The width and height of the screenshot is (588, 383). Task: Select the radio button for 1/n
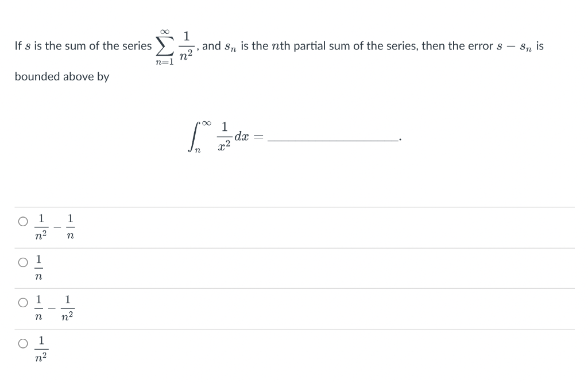click(x=23, y=262)
